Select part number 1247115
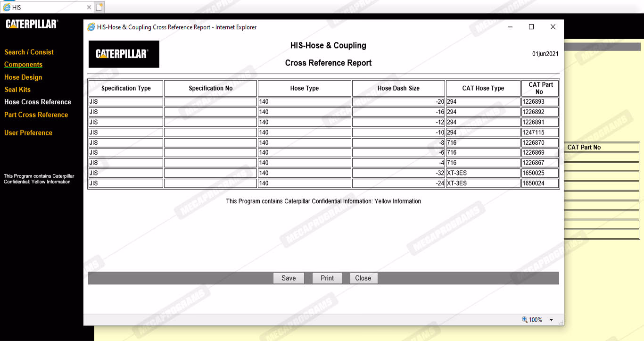 tap(540, 133)
